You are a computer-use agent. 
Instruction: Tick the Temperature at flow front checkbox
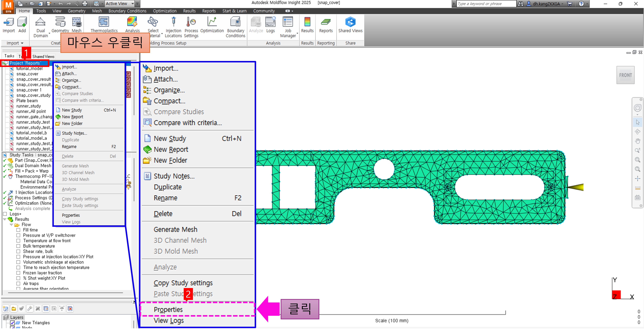coord(18,241)
